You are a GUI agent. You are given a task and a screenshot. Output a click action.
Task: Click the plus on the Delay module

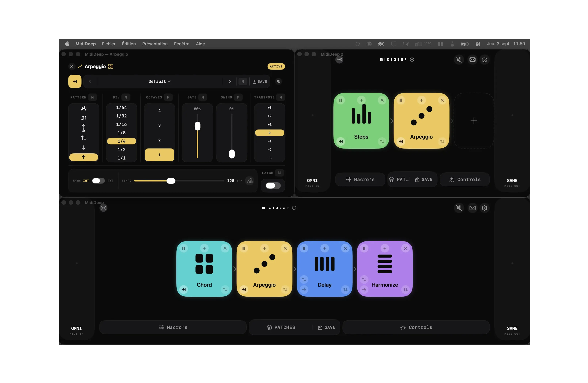[x=325, y=248]
